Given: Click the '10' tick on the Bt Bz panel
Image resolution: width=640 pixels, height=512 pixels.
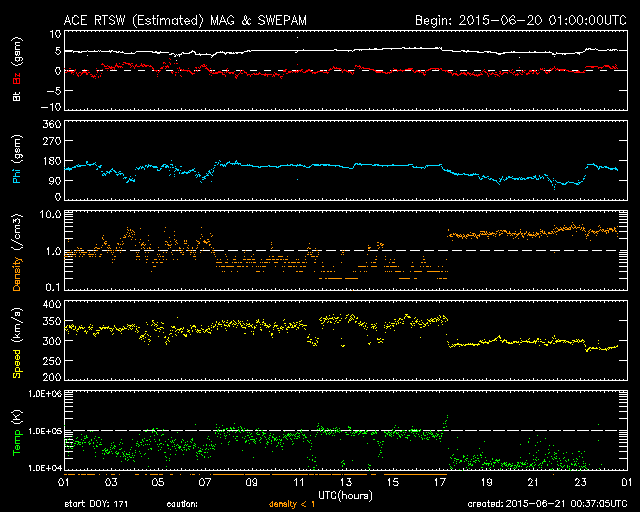Looking at the screenshot, I should pos(56,34).
